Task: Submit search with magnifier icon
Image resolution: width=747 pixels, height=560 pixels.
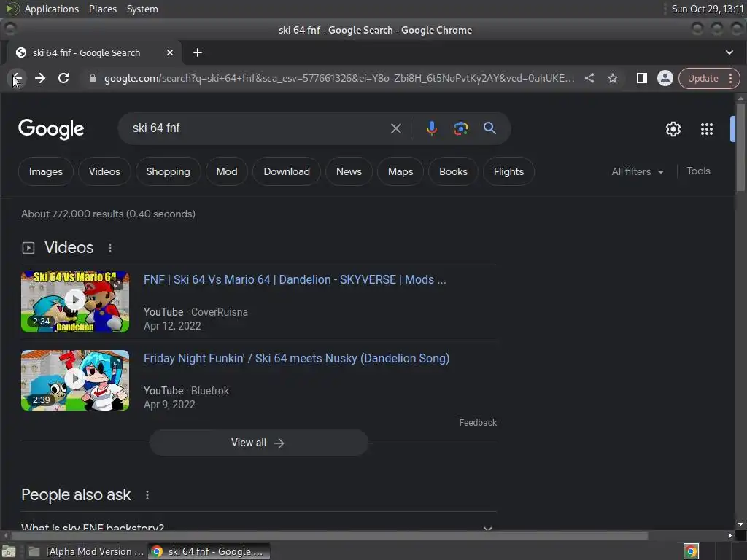Action: [489, 128]
